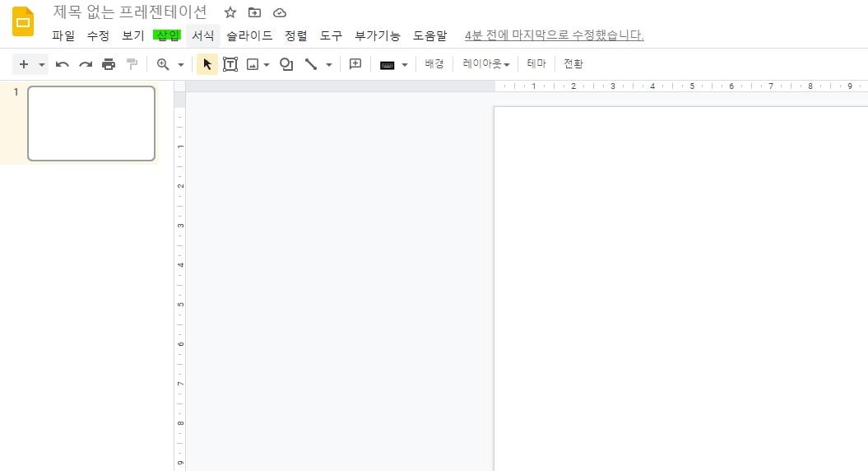Open the 슬라이드 menu

[249, 35]
